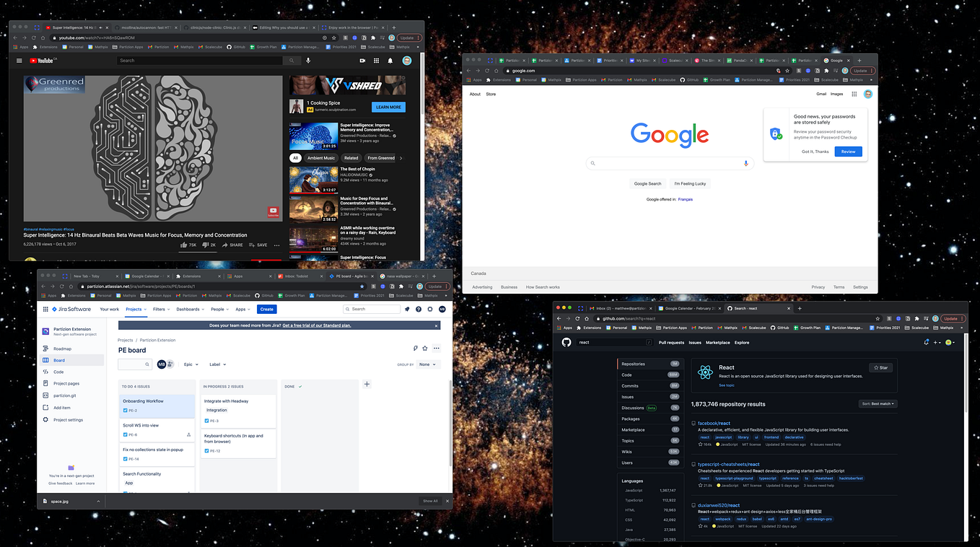The height and width of the screenshot is (547, 980).
Task: Click the GitHub Octocat logo
Action: tap(566, 342)
